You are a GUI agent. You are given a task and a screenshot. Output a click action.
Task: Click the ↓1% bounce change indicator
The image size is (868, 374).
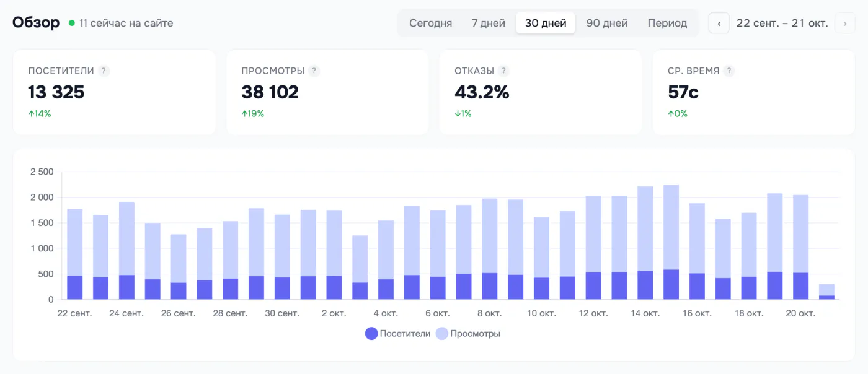click(x=463, y=114)
